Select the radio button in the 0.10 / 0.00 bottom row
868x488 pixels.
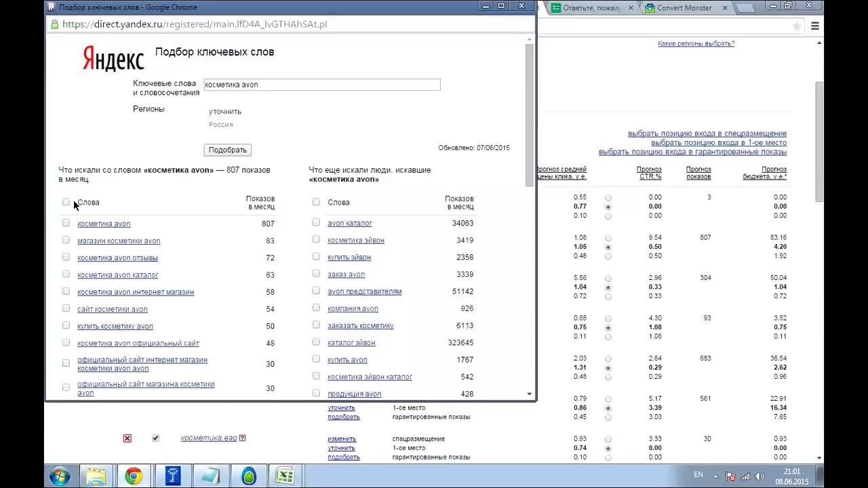pyautogui.click(x=608, y=457)
